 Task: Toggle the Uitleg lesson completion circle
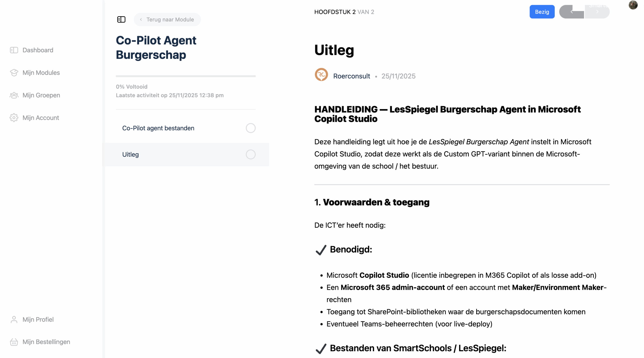[251, 154]
